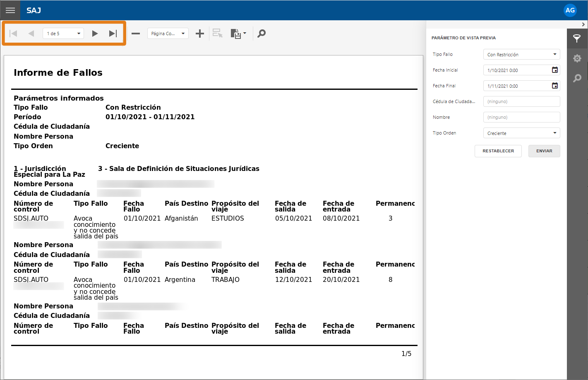Image resolution: width=588 pixels, height=380 pixels.
Task: Open the AG user avatar menu
Action: point(570,10)
